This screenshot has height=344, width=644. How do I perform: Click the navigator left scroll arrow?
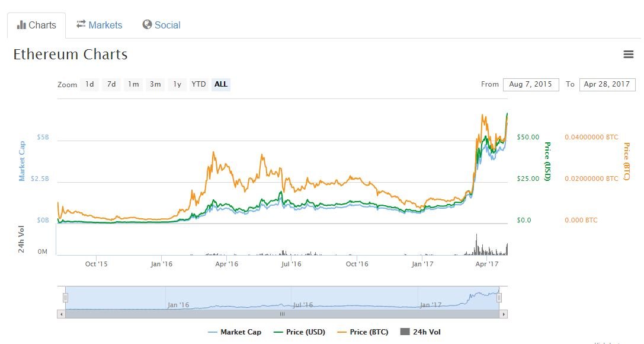[x=61, y=314]
